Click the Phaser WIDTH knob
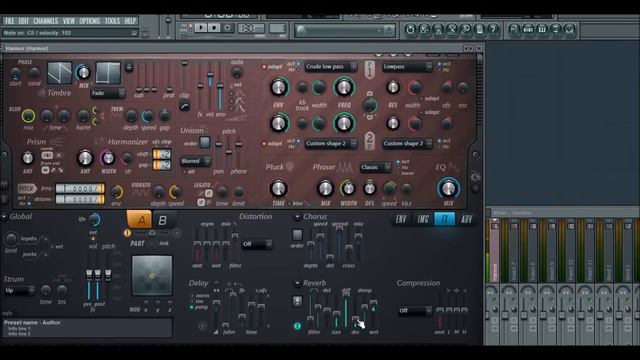Screen dimensions: 640x360 [348, 188]
